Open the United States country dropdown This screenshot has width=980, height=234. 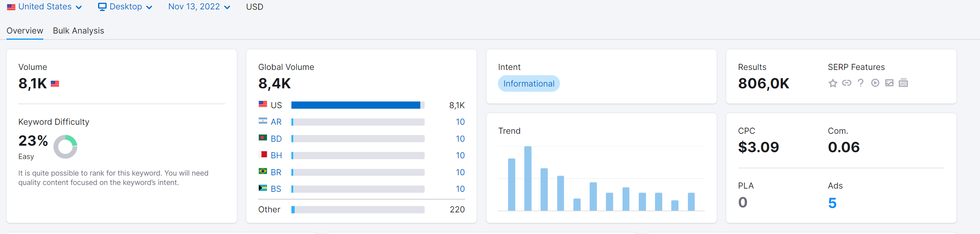tap(44, 7)
